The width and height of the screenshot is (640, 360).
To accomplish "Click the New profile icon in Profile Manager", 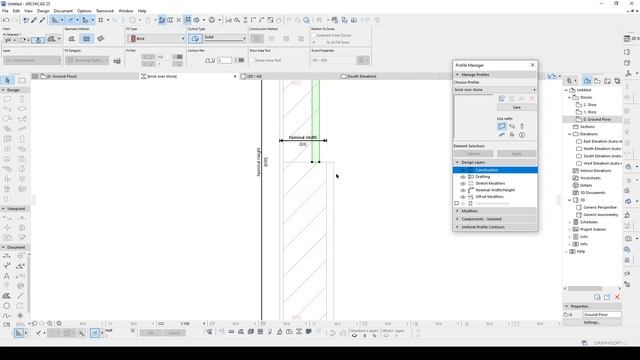I will coord(502,99).
